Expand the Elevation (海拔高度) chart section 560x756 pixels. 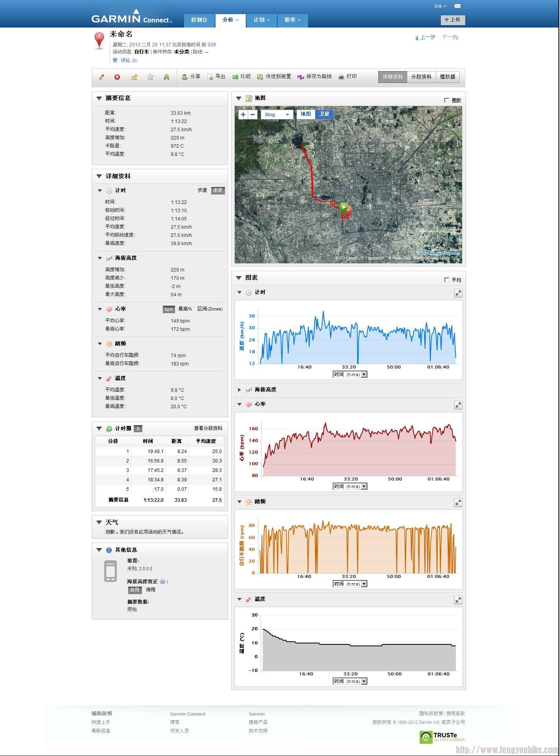239,390
